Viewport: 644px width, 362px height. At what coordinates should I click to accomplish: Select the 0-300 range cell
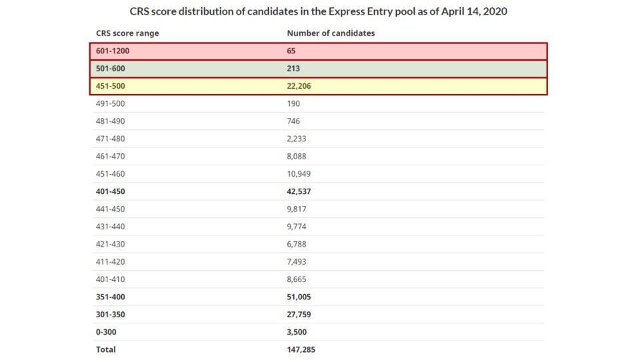click(x=106, y=332)
